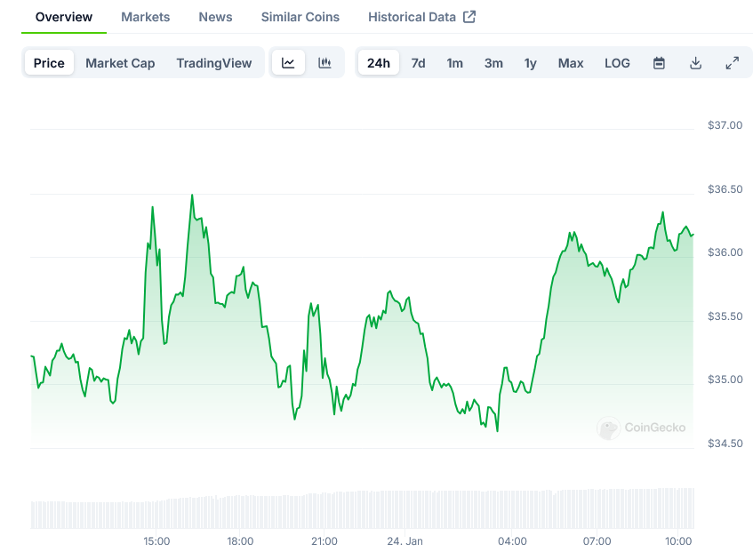Set the time range to 7d
Viewport: 753px width, 560px height.
[x=418, y=63]
